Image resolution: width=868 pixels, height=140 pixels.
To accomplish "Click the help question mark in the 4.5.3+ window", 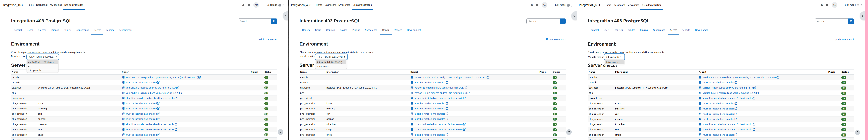I will pyautogui.click(x=569, y=132).
